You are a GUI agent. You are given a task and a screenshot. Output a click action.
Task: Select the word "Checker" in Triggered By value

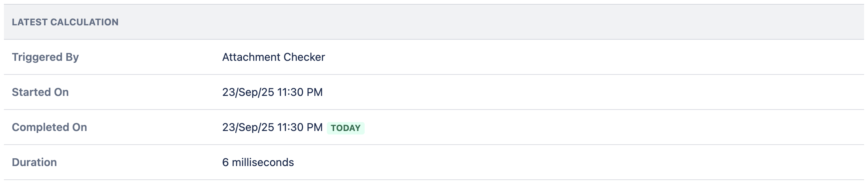tap(304, 57)
